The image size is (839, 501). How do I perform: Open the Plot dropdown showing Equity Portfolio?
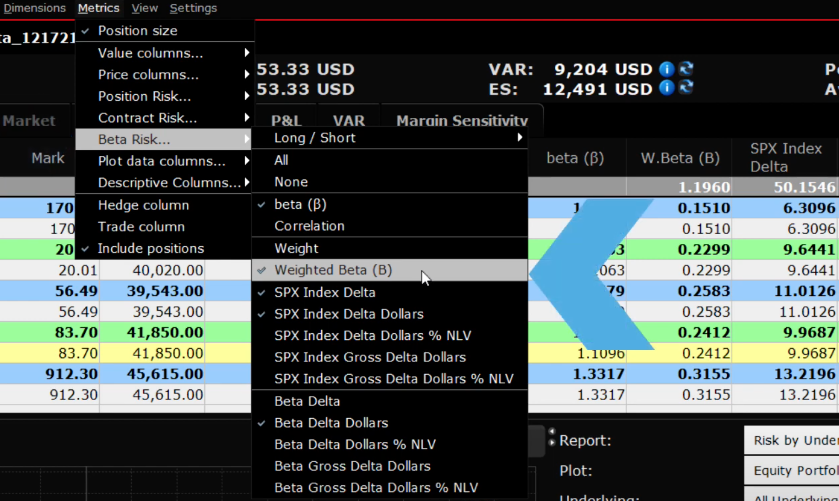[x=791, y=470]
